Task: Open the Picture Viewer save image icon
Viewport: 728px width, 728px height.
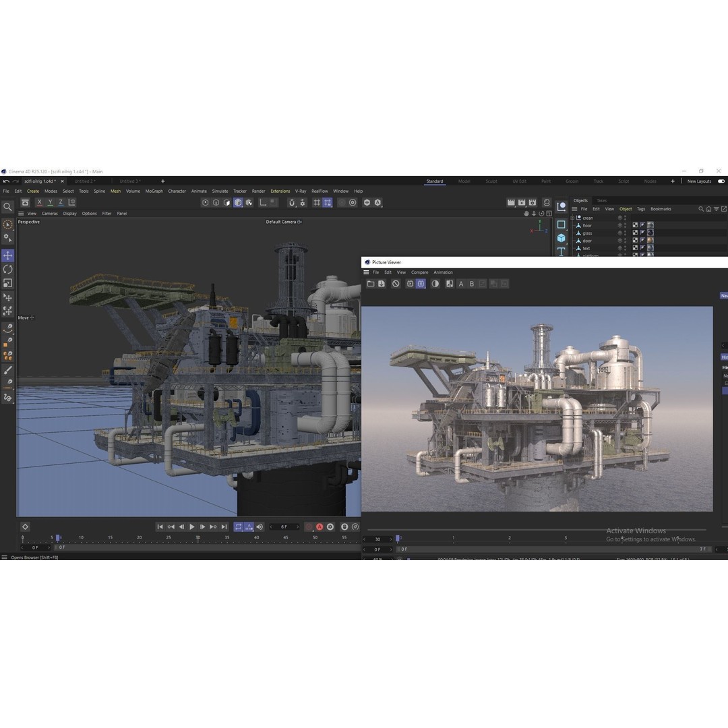Action: coord(381,283)
